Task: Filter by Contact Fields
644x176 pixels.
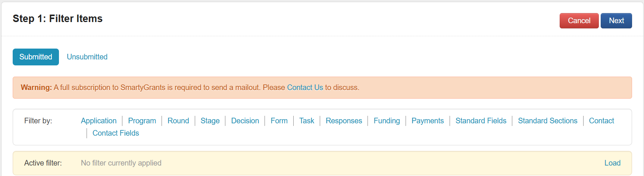Action: [116, 133]
